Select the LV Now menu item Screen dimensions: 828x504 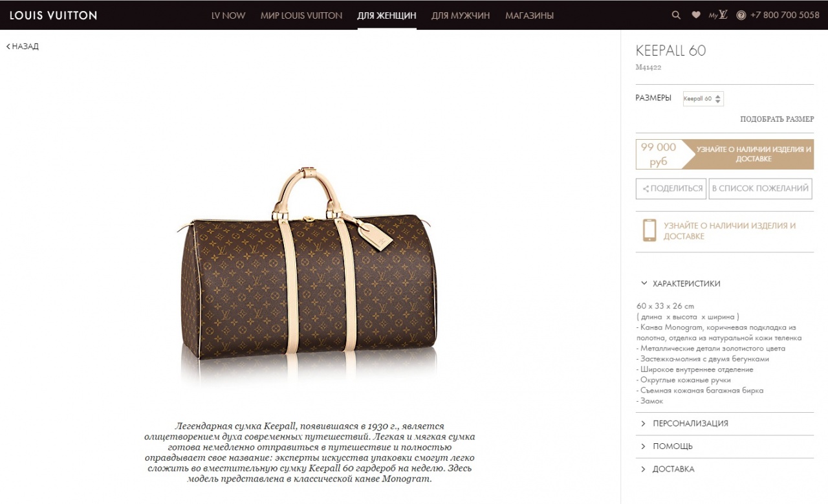click(228, 15)
